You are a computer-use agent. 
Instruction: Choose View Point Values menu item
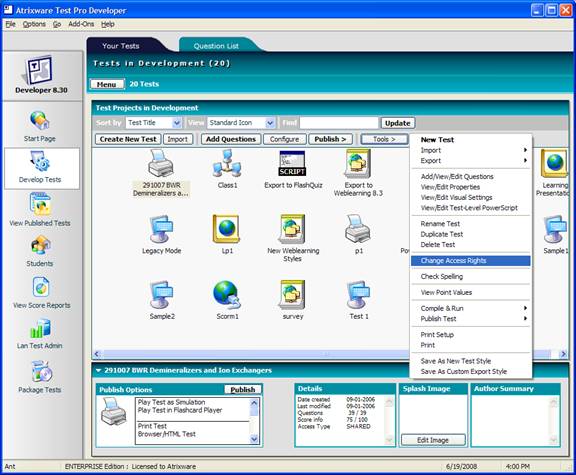click(471, 292)
